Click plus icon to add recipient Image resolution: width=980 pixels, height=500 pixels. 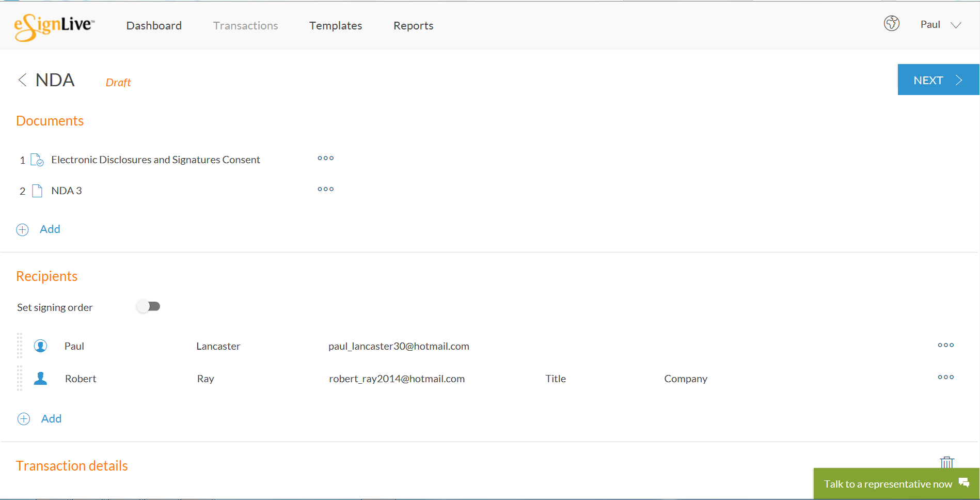click(24, 419)
